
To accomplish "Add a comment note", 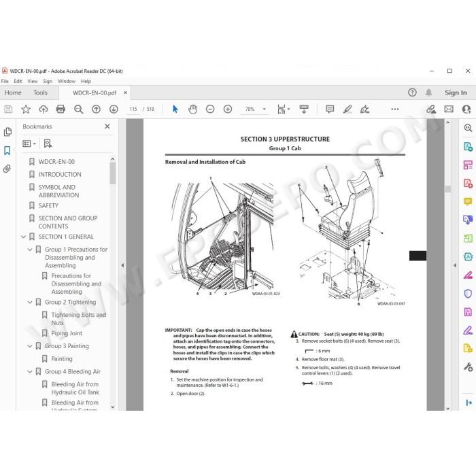I will coord(330,109).
